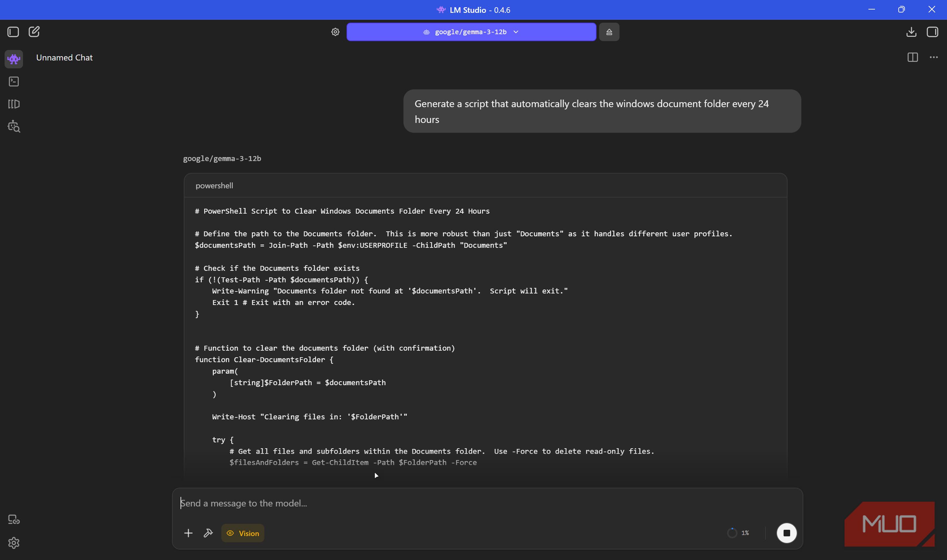Open model load settings gear

tap(335, 32)
